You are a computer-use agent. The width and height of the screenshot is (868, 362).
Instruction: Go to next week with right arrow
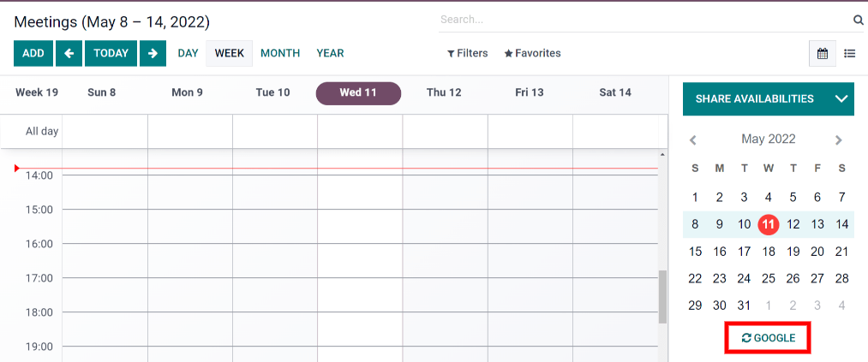pos(153,53)
